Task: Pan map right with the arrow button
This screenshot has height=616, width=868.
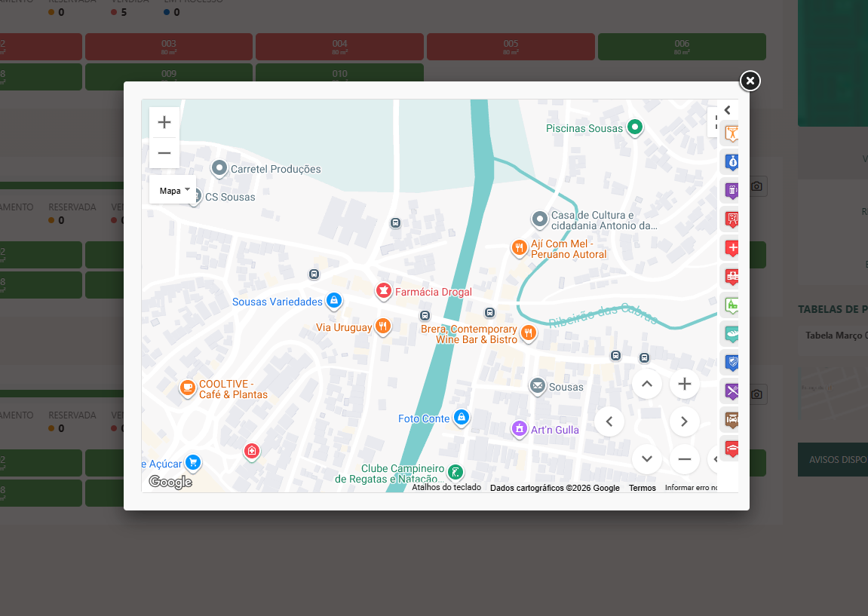Action: coord(684,421)
